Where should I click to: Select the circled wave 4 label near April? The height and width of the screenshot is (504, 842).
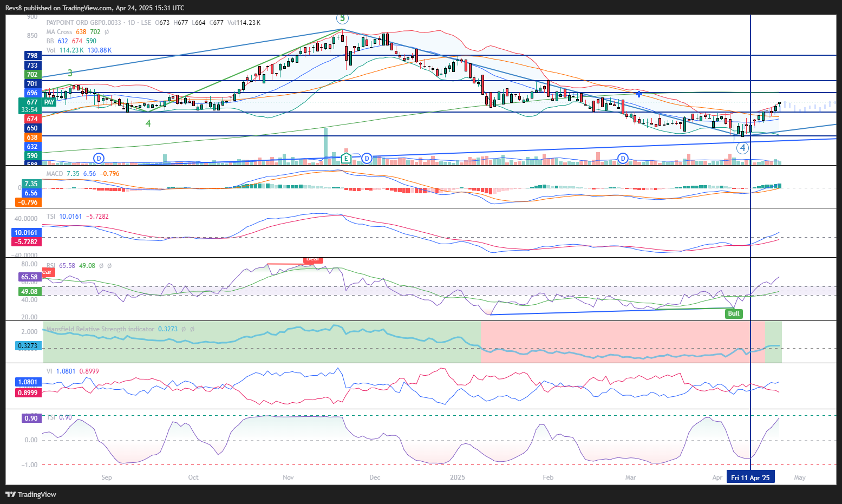pos(743,148)
